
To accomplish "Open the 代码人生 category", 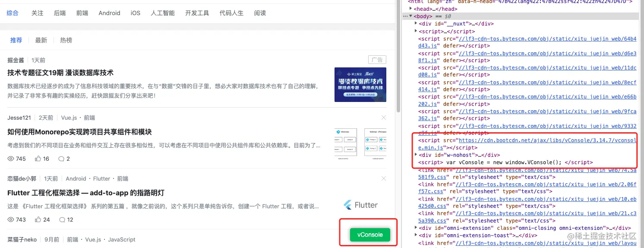I will coord(231,13).
